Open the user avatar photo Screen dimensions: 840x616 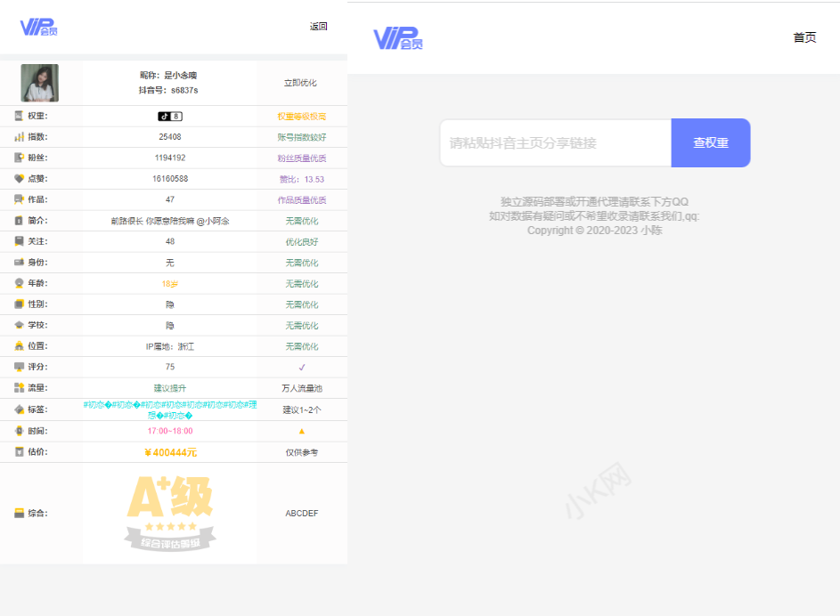click(x=40, y=83)
